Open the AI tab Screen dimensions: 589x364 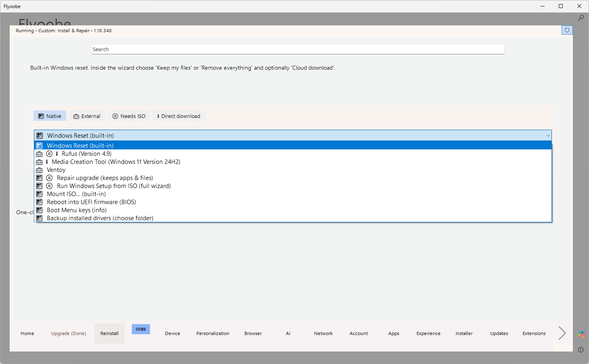(x=288, y=333)
